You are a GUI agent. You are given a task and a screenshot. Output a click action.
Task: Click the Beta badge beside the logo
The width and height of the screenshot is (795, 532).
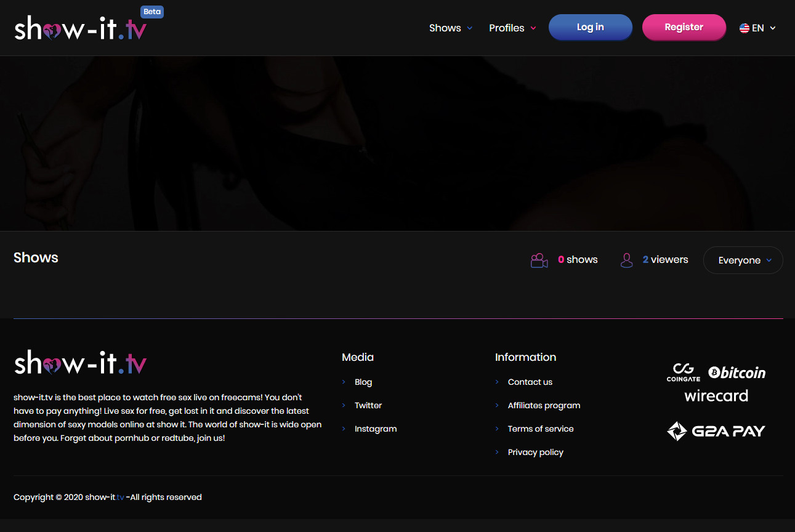click(152, 12)
